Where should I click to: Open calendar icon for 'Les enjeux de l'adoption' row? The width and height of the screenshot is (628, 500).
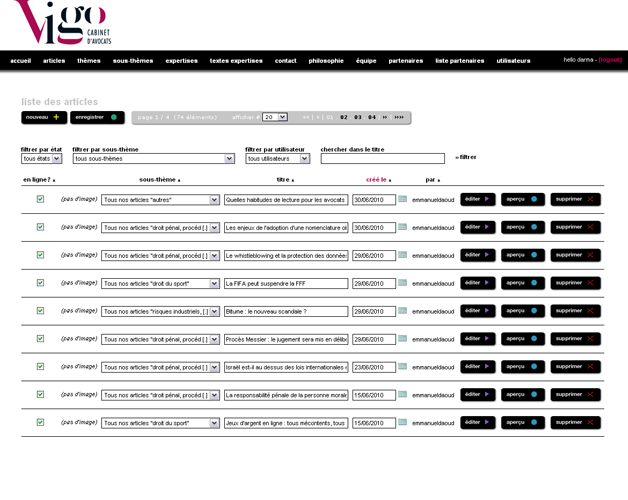[x=403, y=227]
